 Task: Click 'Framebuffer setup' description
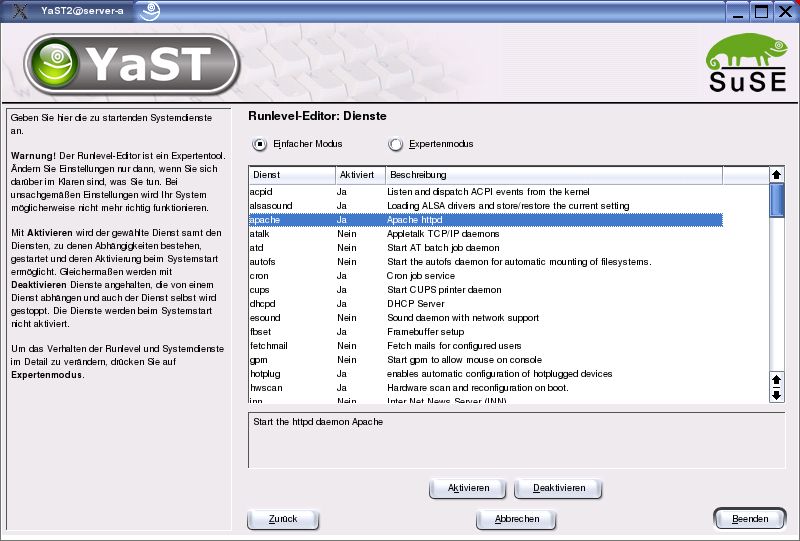(x=425, y=332)
